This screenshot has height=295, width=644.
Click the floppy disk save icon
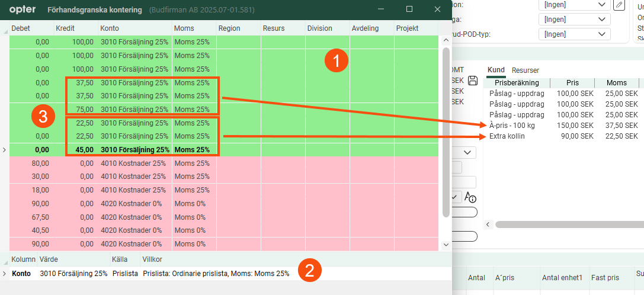tap(473, 81)
